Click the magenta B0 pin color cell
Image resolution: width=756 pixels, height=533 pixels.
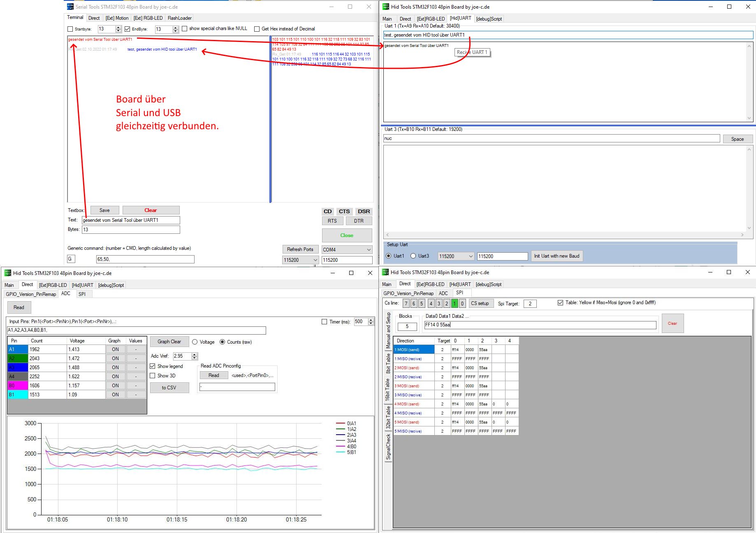18,386
